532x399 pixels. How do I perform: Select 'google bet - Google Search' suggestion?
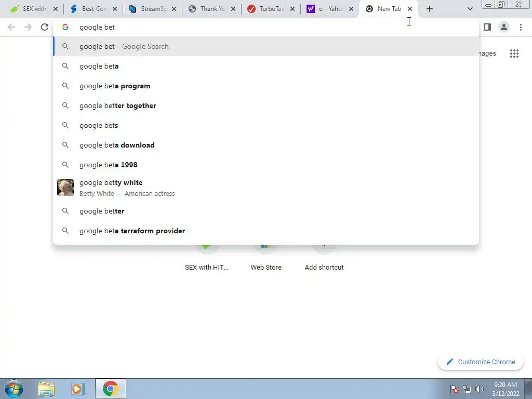265,46
